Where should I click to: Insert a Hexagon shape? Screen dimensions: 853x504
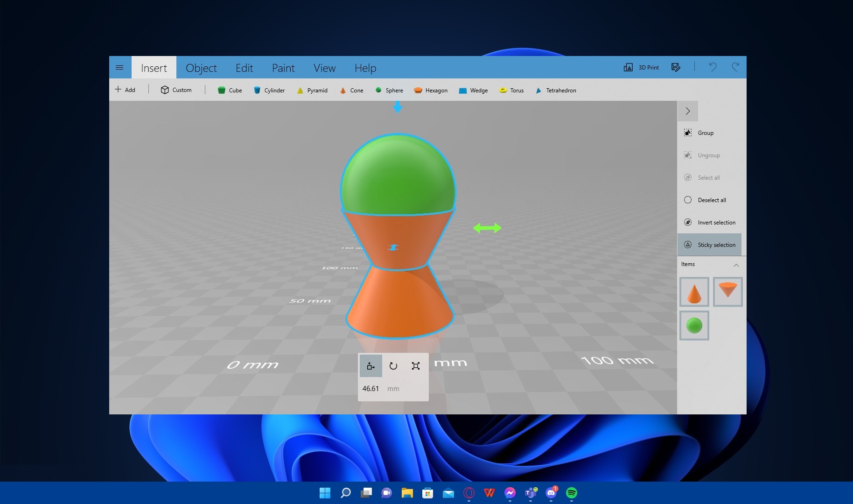[x=431, y=90]
